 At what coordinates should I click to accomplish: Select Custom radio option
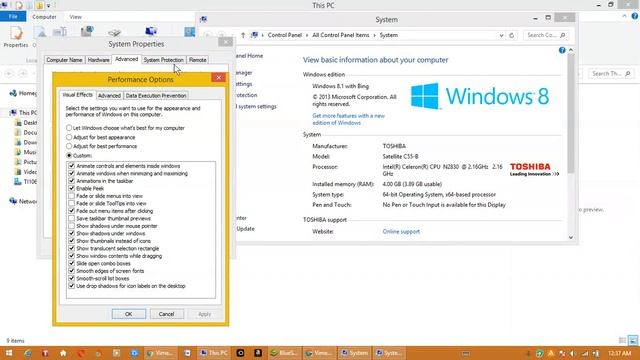tap(79, 156)
